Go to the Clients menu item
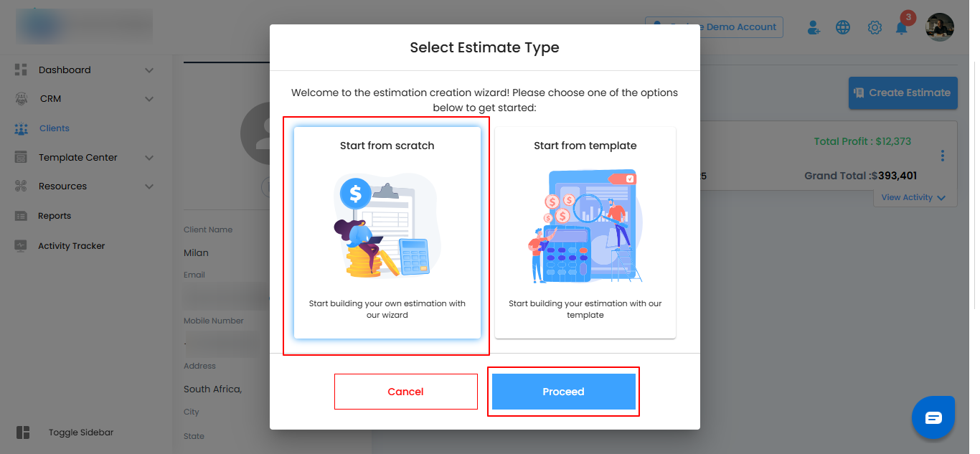The height and width of the screenshot is (454, 980). click(x=54, y=128)
